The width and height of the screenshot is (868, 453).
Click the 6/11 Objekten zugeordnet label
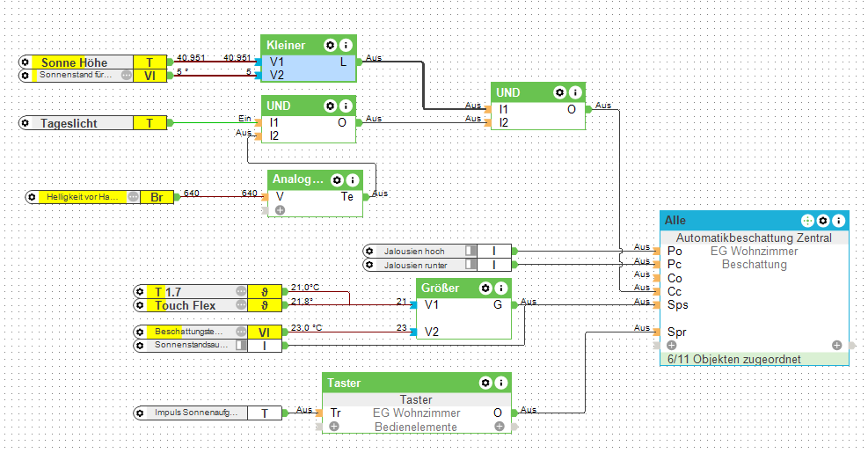(x=734, y=360)
